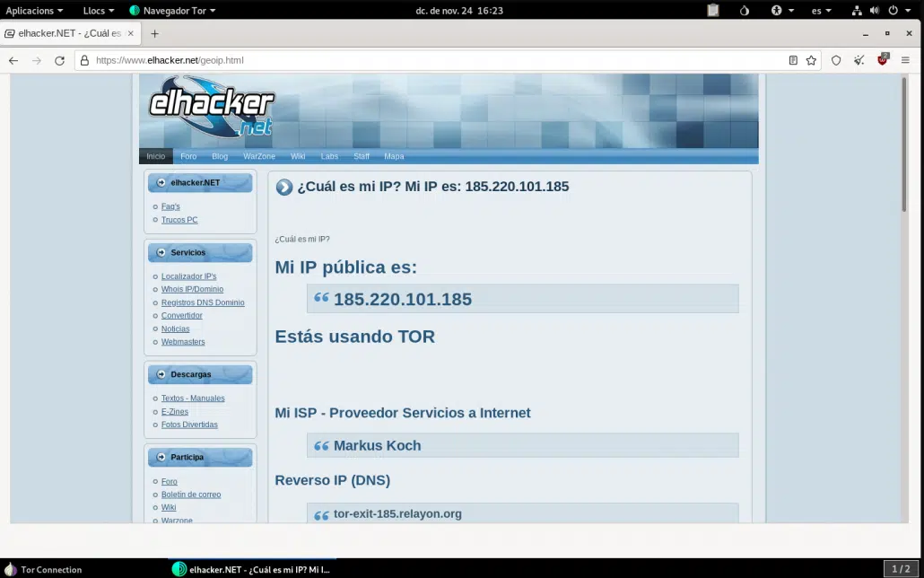Open the 'es' keyboard layout dropdown
The image size is (924, 578).
tap(822, 11)
